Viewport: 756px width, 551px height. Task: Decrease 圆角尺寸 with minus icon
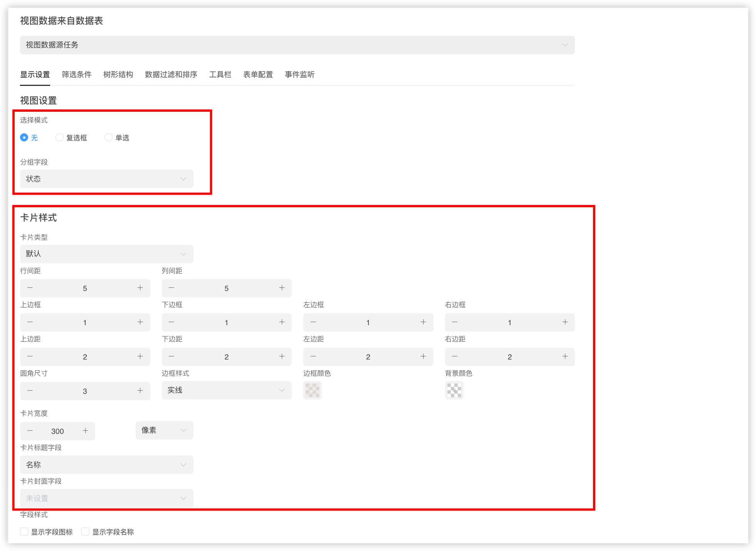click(30, 391)
